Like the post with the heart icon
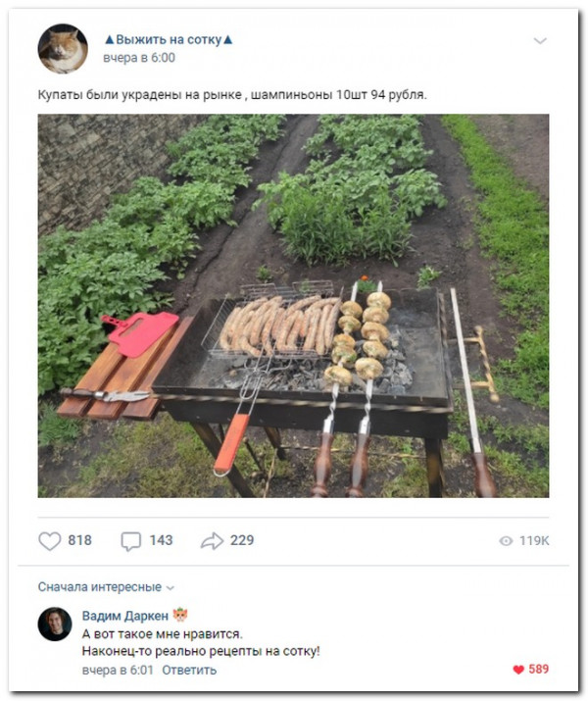Image resolution: width=588 pixels, height=701 pixels. (x=49, y=540)
